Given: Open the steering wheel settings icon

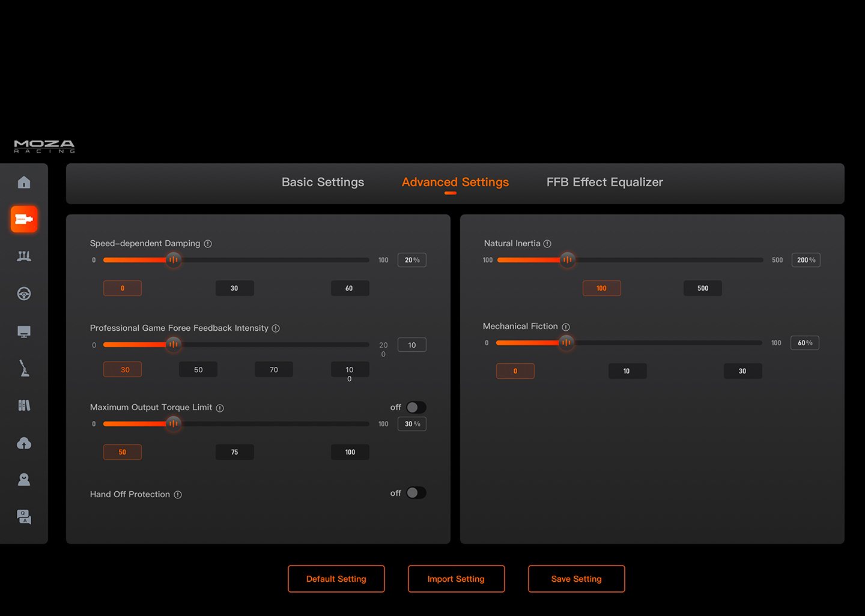Looking at the screenshot, I should coord(24,294).
